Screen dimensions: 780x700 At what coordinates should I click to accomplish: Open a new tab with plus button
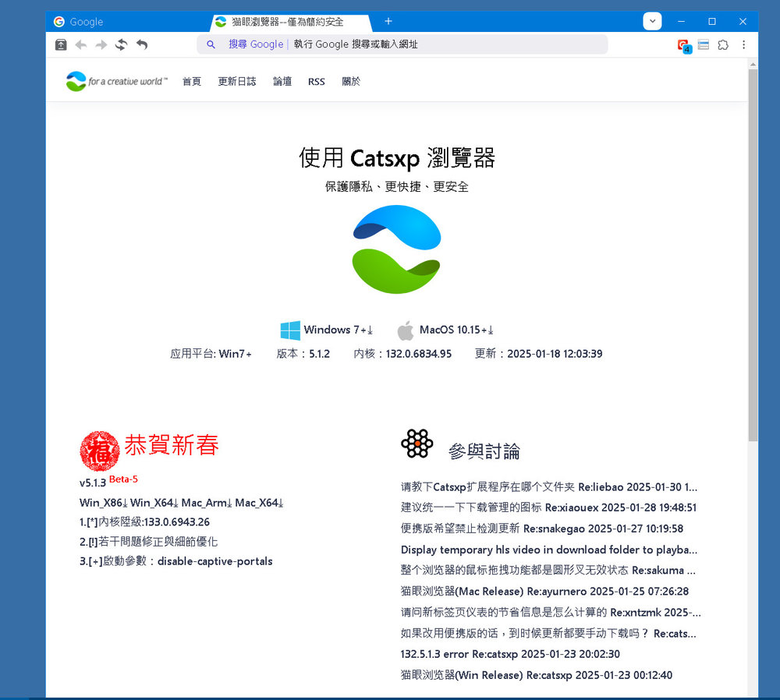[x=388, y=21]
